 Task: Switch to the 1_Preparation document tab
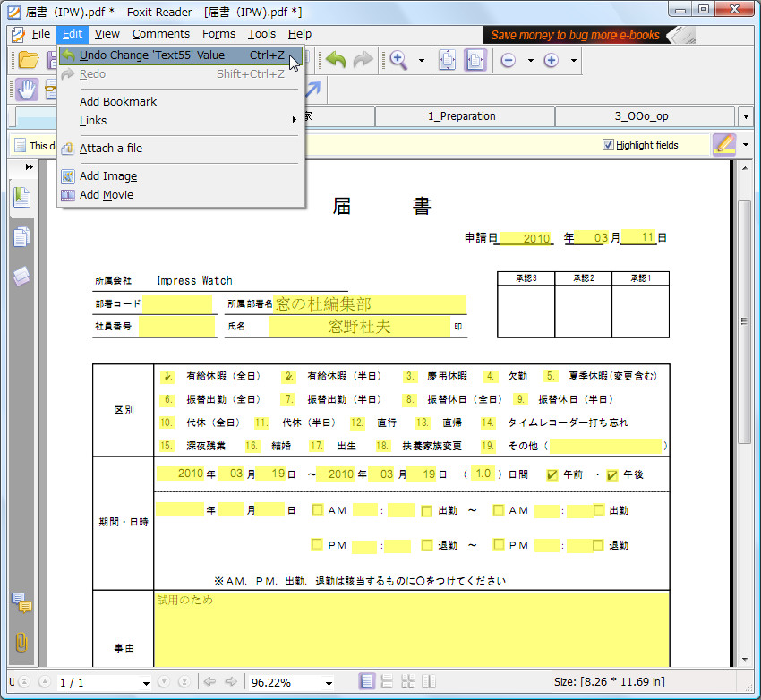(464, 116)
